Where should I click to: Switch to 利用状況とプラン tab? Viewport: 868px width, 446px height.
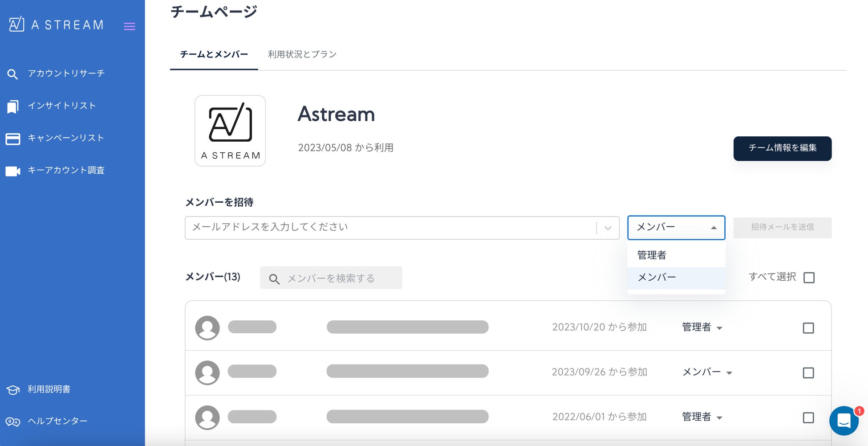(302, 54)
